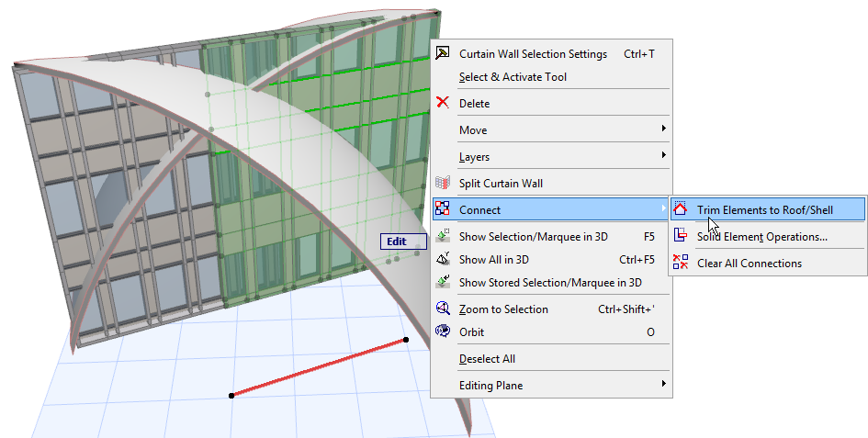Viewport: 868px width, 438px height.
Task: Choose Show Stored Selection/Marquee in 3D
Action: tap(551, 283)
